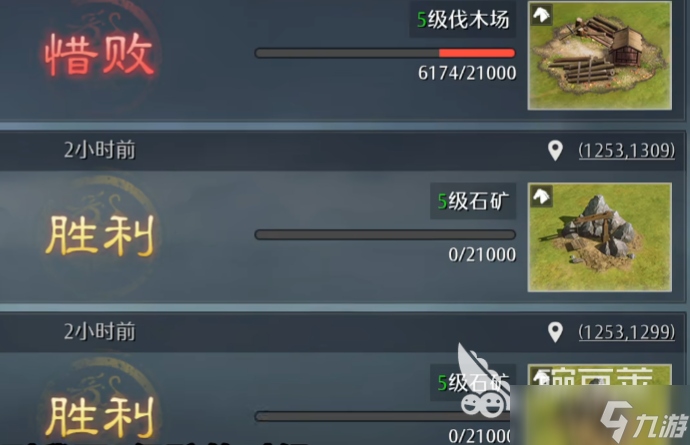Open the 5级石矿 stone mine thumbnail
Viewport: 690px width, 445px height.
click(x=599, y=237)
